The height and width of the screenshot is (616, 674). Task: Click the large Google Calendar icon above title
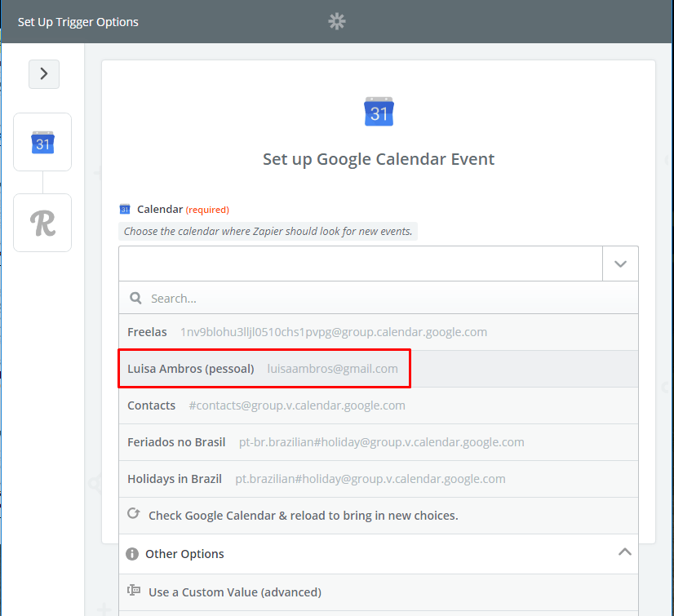tap(379, 112)
